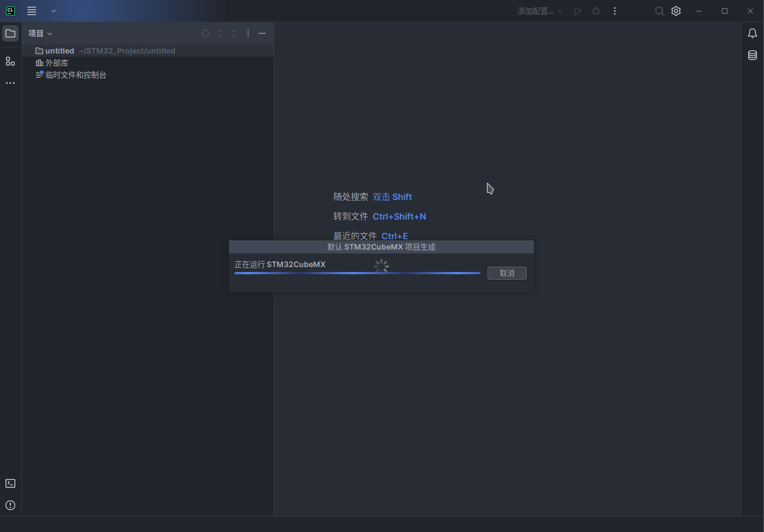The image size is (764, 532).
Task: Open Search Everywhere magnifier icon
Action: point(660,11)
